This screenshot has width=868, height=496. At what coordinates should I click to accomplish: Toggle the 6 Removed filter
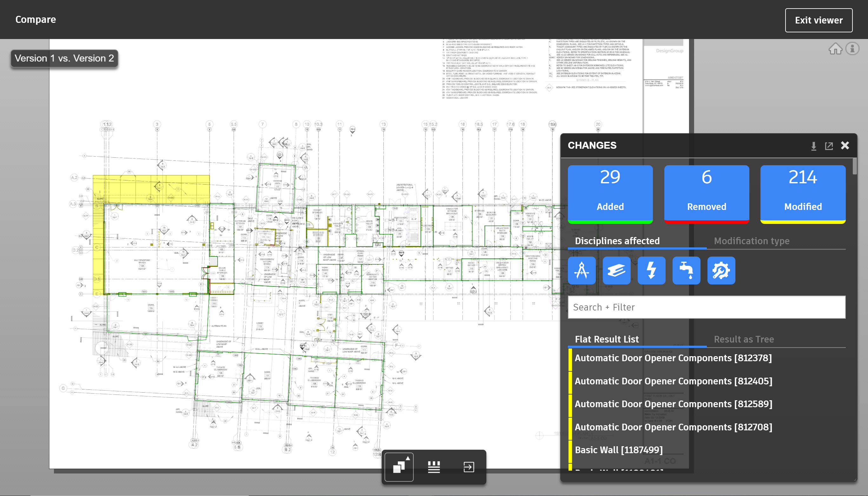pos(707,194)
